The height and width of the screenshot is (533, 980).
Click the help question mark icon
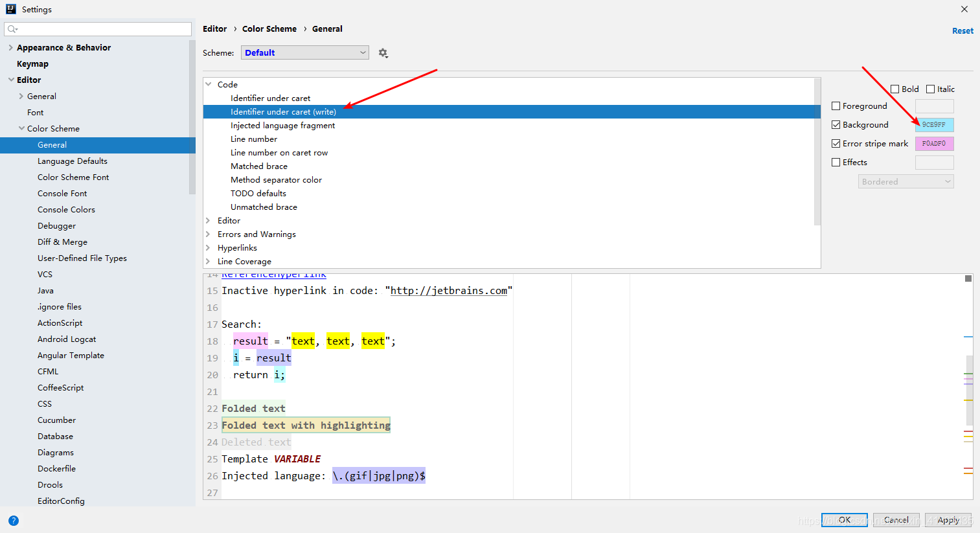tap(14, 521)
